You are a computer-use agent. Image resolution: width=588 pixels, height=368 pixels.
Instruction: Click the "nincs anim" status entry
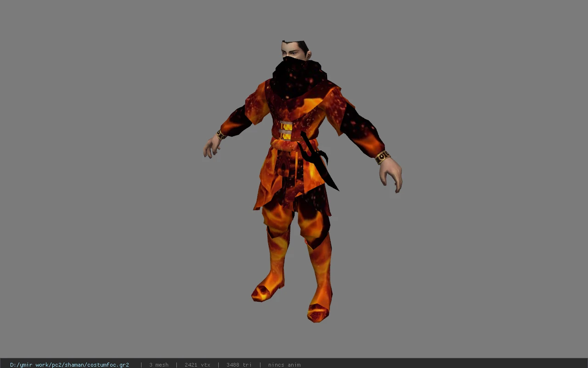coord(284,365)
